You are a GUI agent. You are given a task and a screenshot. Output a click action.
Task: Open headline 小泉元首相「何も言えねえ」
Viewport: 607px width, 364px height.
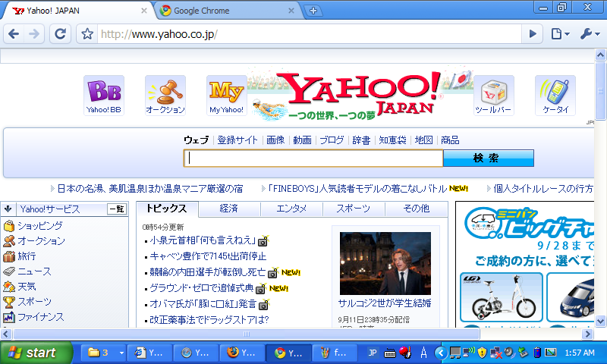(x=203, y=240)
